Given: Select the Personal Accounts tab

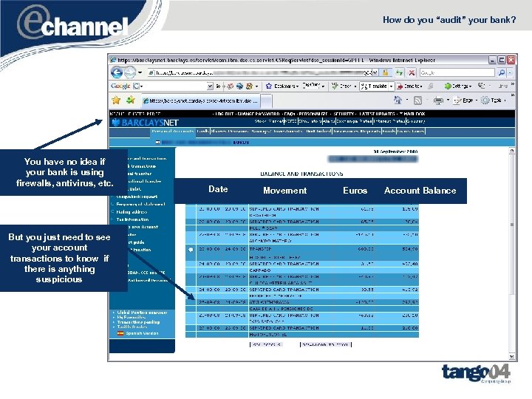Looking at the screenshot, I should pos(173,132).
